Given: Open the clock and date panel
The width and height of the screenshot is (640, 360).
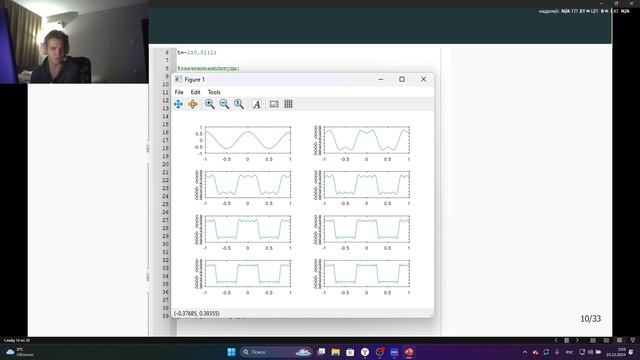Looking at the screenshot, I should tap(616, 352).
